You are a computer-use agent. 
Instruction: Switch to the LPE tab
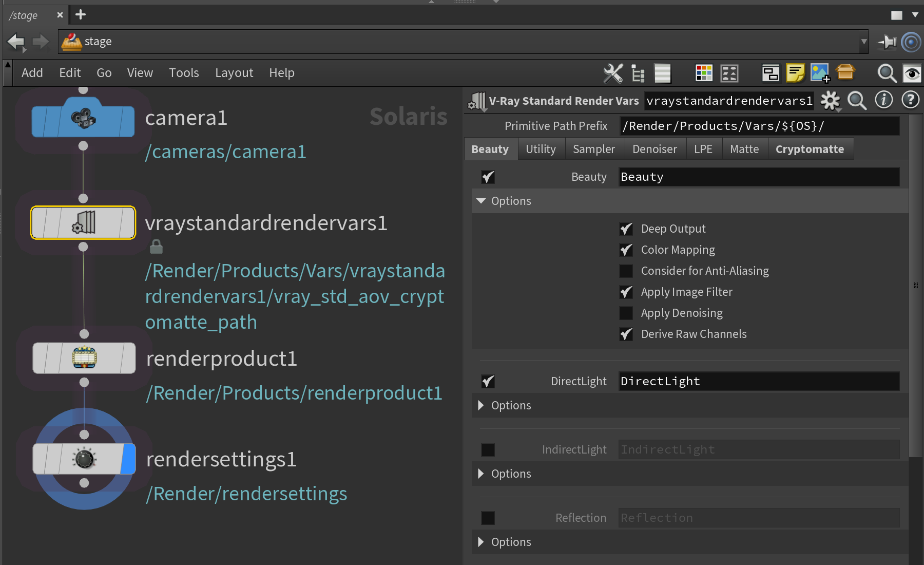(x=703, y=149)
